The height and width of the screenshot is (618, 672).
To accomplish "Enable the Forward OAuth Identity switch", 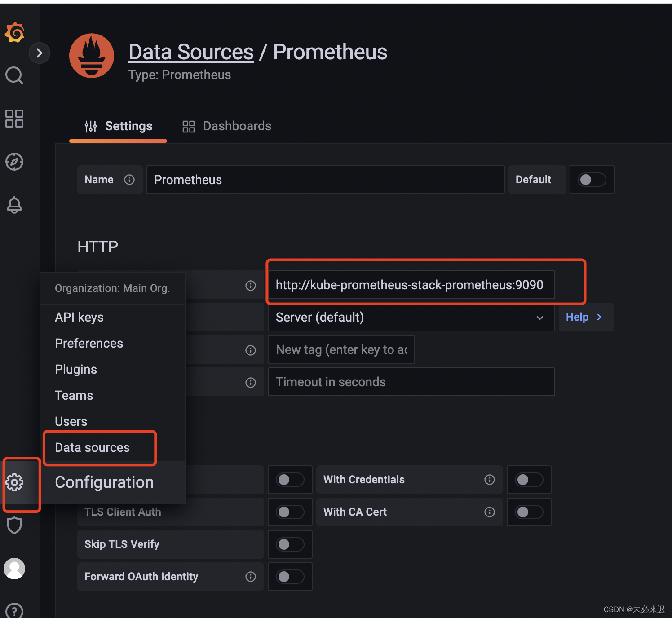I will pyautogui.click(x=290, y=577).
